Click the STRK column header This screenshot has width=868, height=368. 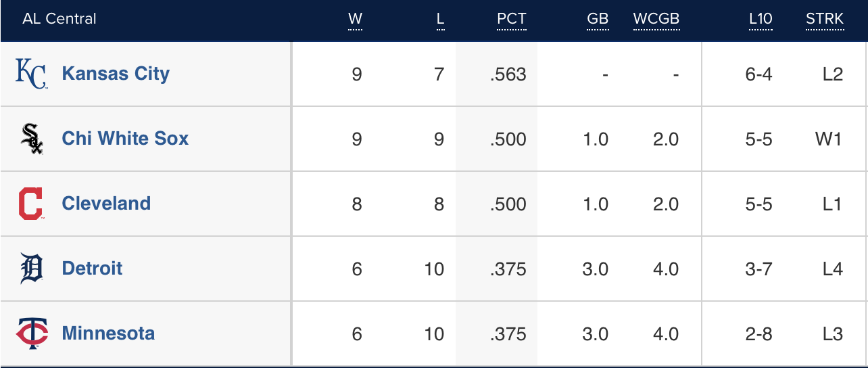pos(825,19)
